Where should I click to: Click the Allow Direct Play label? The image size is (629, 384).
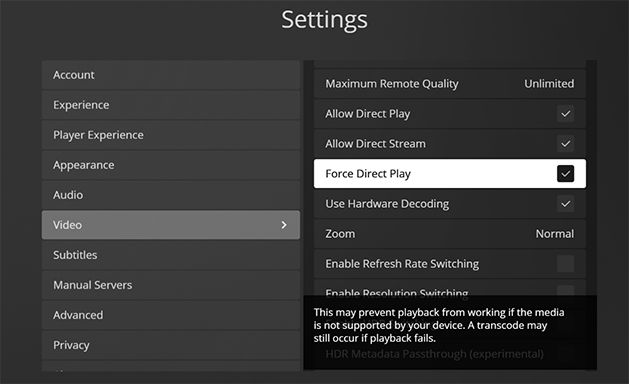pyautogui.click(x=367, y=114)
